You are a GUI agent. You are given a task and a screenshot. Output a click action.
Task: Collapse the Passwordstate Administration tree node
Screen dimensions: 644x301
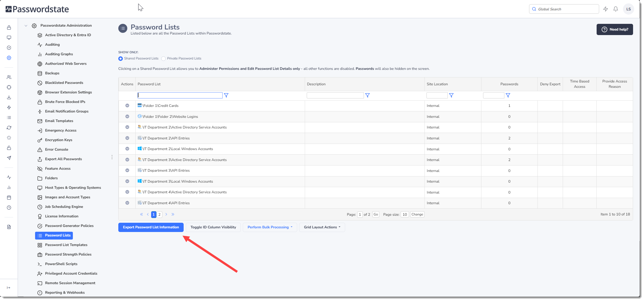[26, 26]
